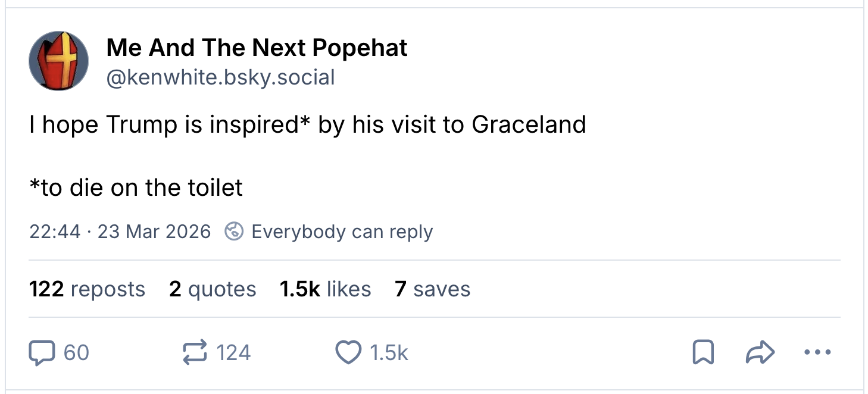Click the repost arrows icon
This screenshot has height=394, width=868.
coord(195,353)
